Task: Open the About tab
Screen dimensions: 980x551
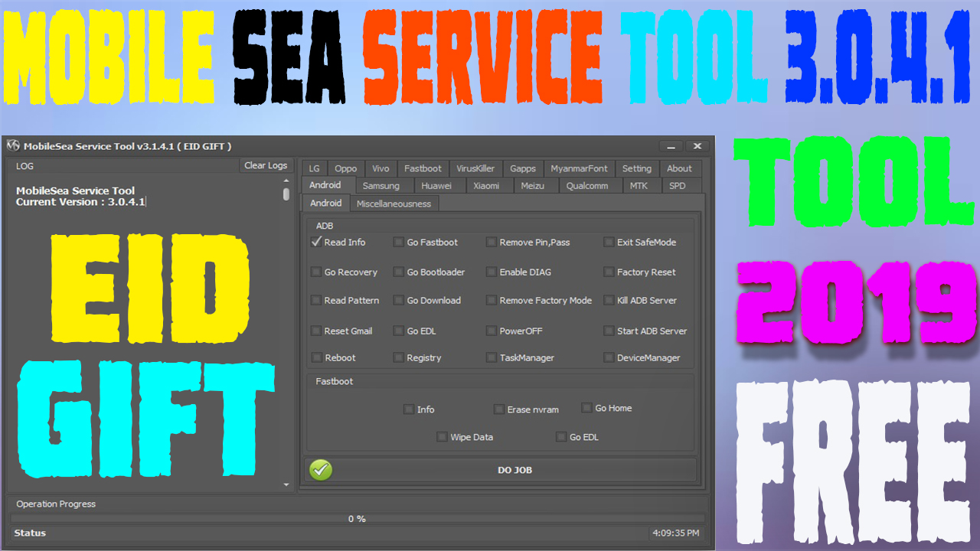Action: (x=679, y=168)
